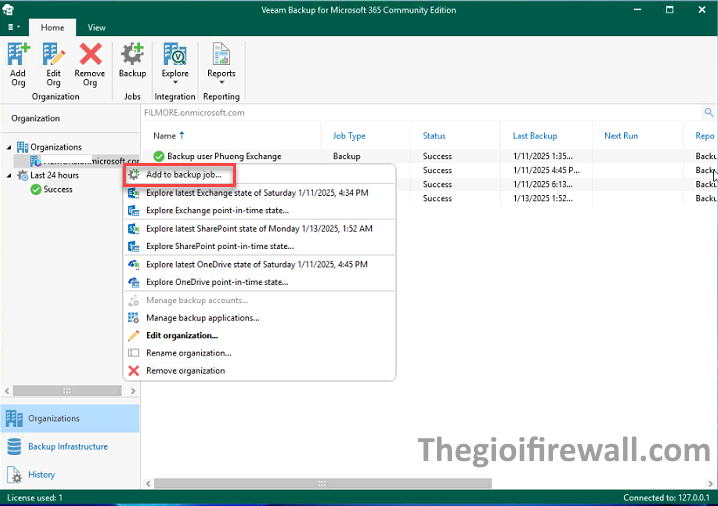Screen dimensions: 718x506
Task: Click the job list horizontal scrollbar thumb
Action: coord(322,483)
